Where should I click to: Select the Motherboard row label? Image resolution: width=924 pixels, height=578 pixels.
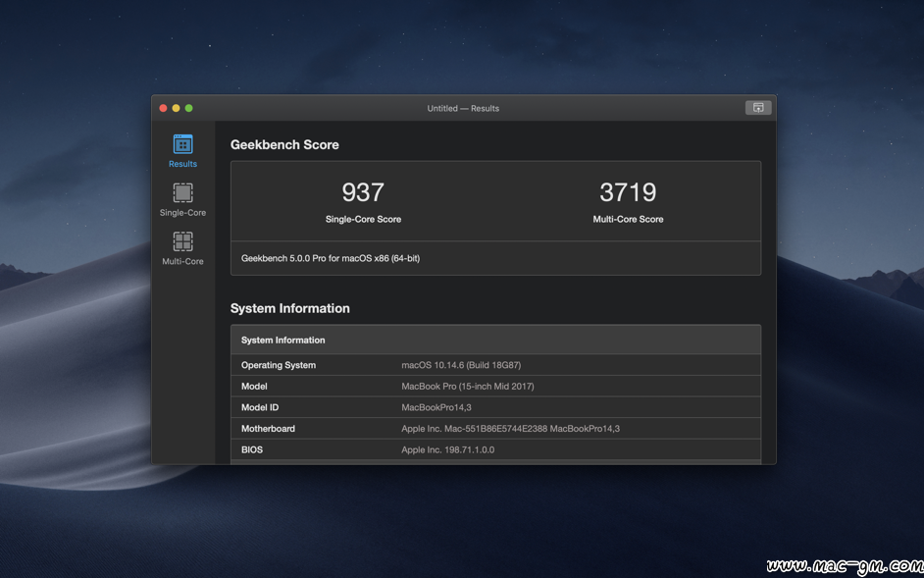point(268,429)
